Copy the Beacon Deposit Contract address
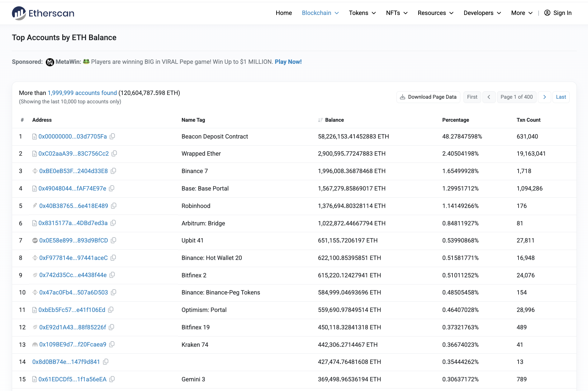The width and height of the screenshot is (588, 391). coord(112,136)
